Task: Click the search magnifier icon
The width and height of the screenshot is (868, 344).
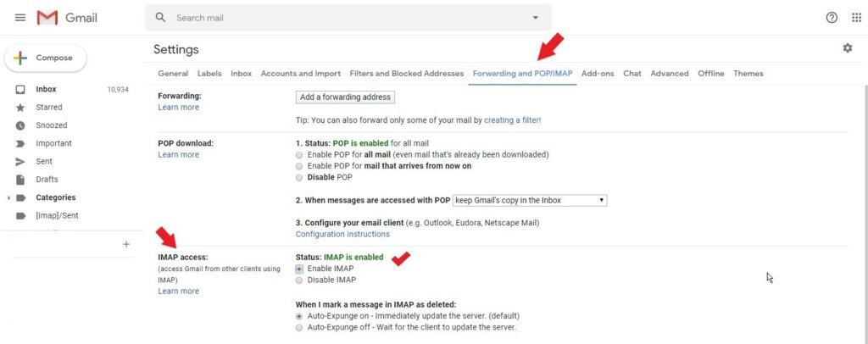Action: 160,18
